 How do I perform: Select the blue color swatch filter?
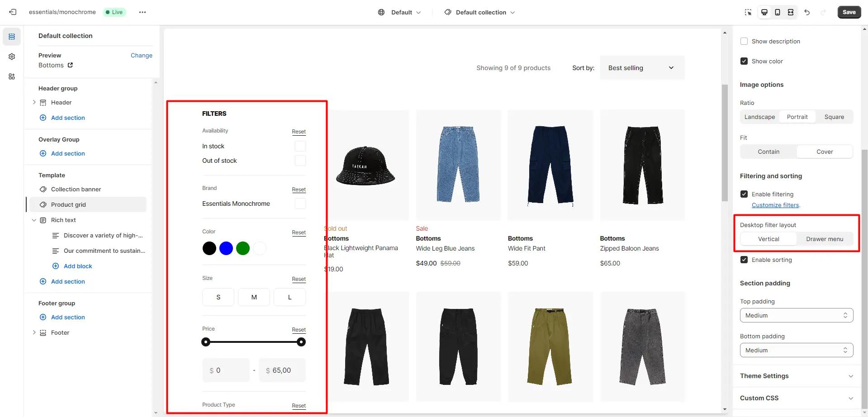[x=226, y=248]
